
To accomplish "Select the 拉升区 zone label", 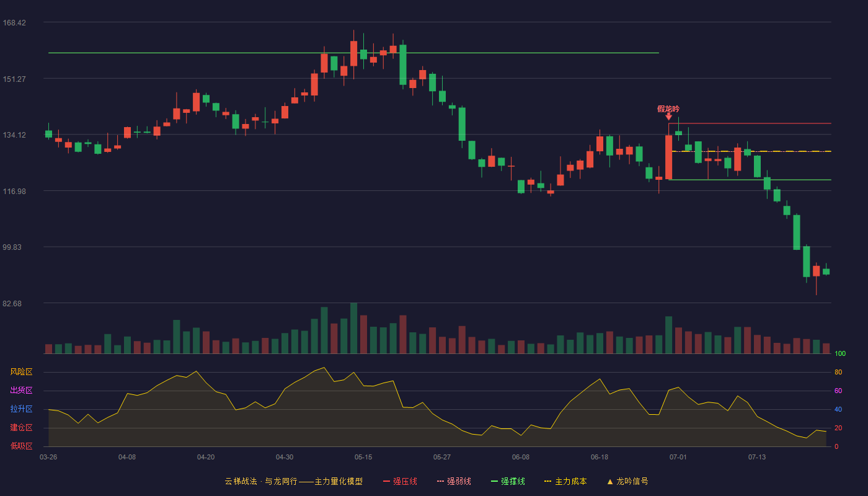I will click(x=21, y=409).
